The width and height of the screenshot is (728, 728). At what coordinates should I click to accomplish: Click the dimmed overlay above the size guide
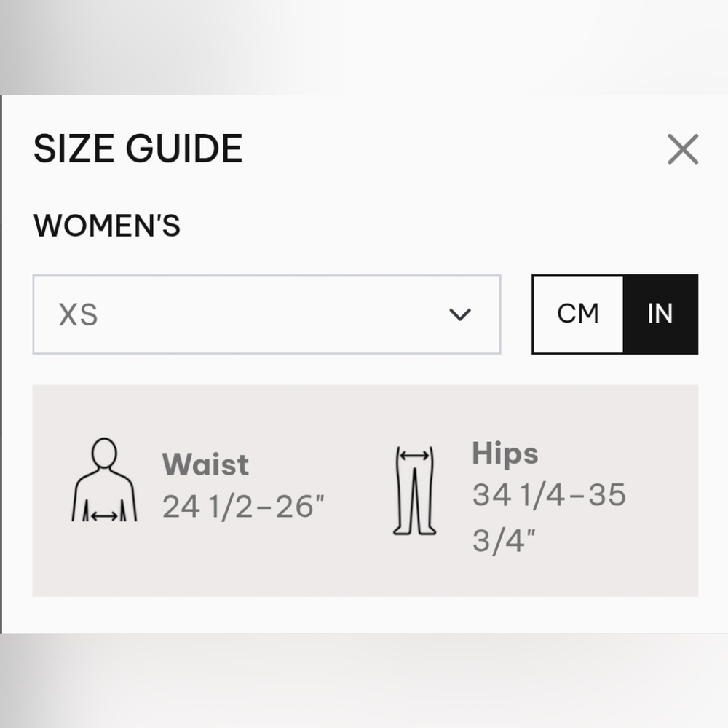click(x=364, y=47)
